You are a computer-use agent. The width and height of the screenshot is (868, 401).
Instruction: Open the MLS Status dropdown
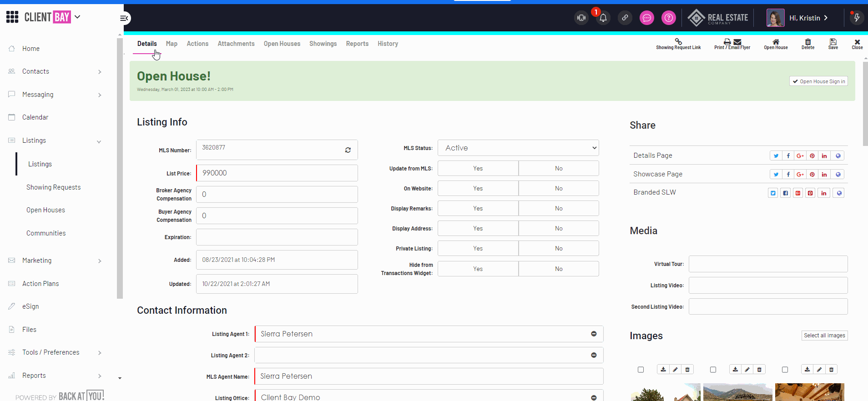(x=518, y=148)
